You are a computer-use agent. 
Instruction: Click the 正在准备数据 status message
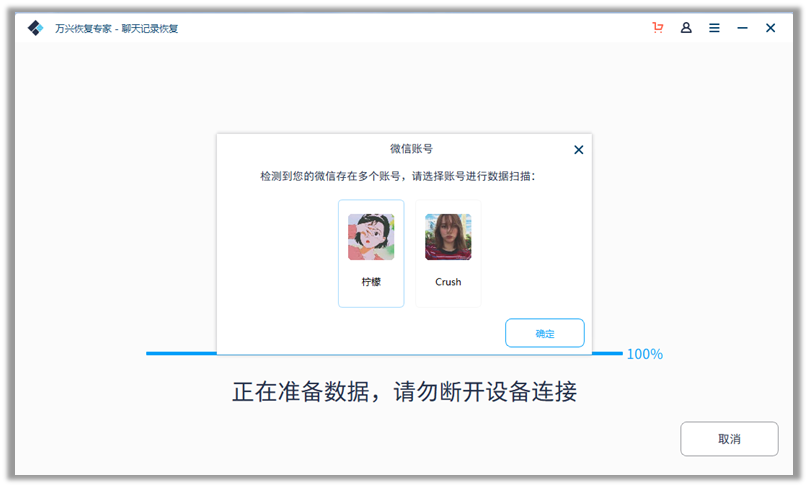[405, 392]
